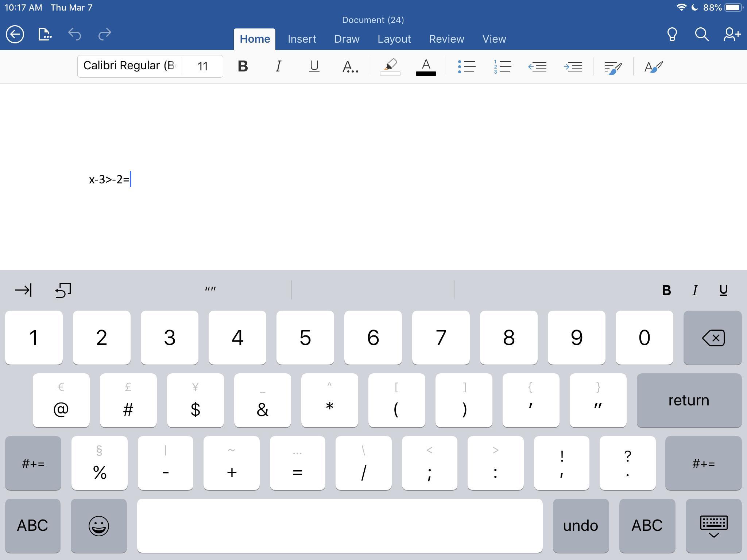Switch to the Insert tab

[x=302, y=39]
